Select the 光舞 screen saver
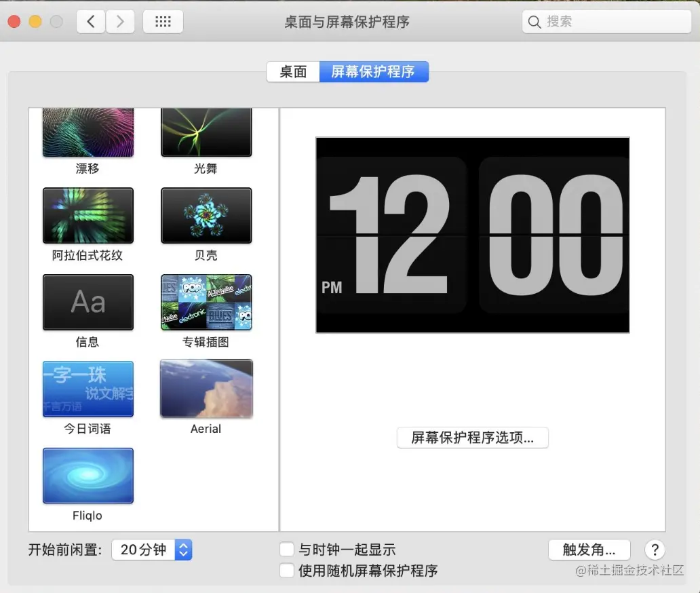 coord(206,131)
